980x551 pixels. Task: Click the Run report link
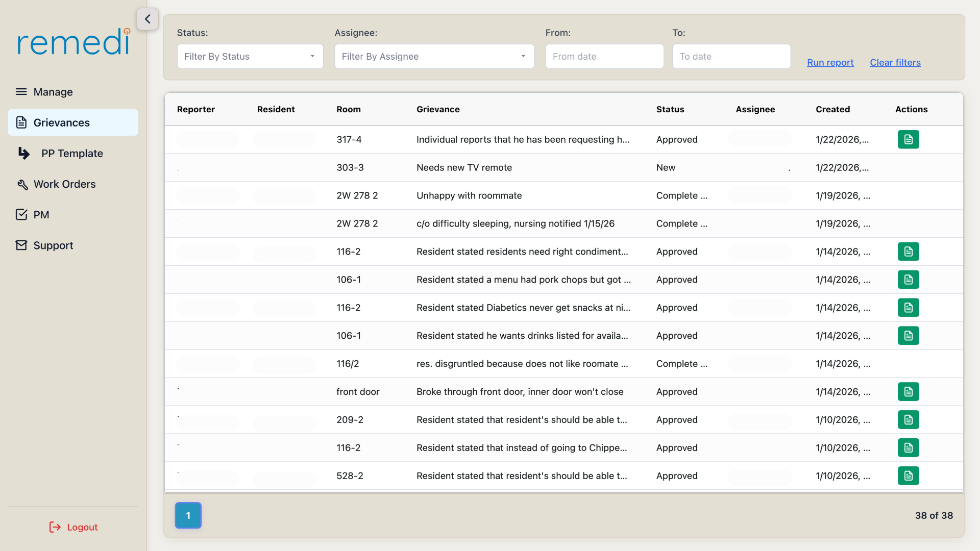pos(830,62)
